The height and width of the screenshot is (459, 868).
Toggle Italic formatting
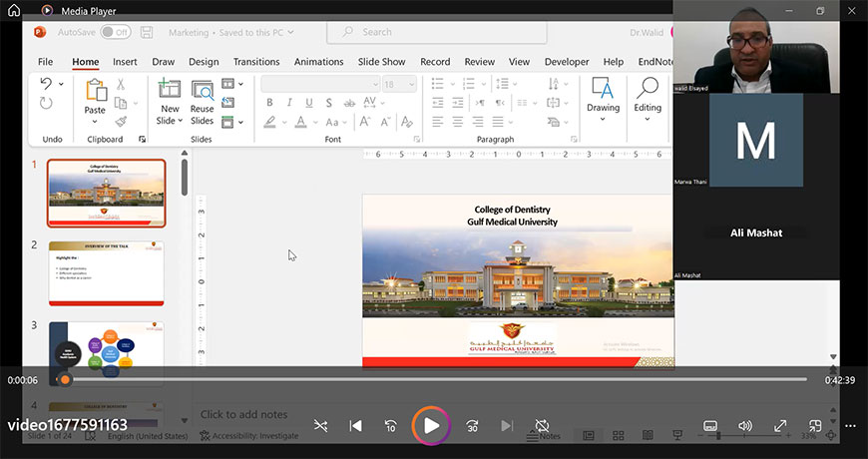289,103
